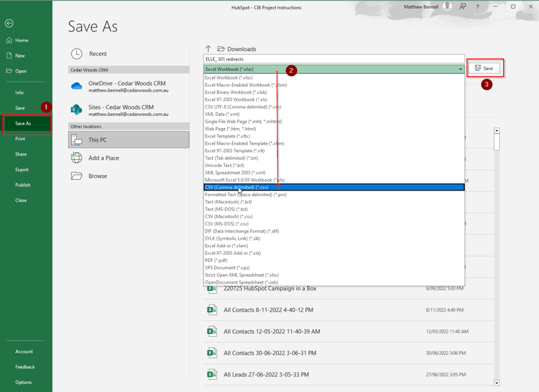Screen dimensions: 539x392
Task: Select CSV (Macintosh) (*.csv) option
Action: pyautogui.click(x=334, y=216)
